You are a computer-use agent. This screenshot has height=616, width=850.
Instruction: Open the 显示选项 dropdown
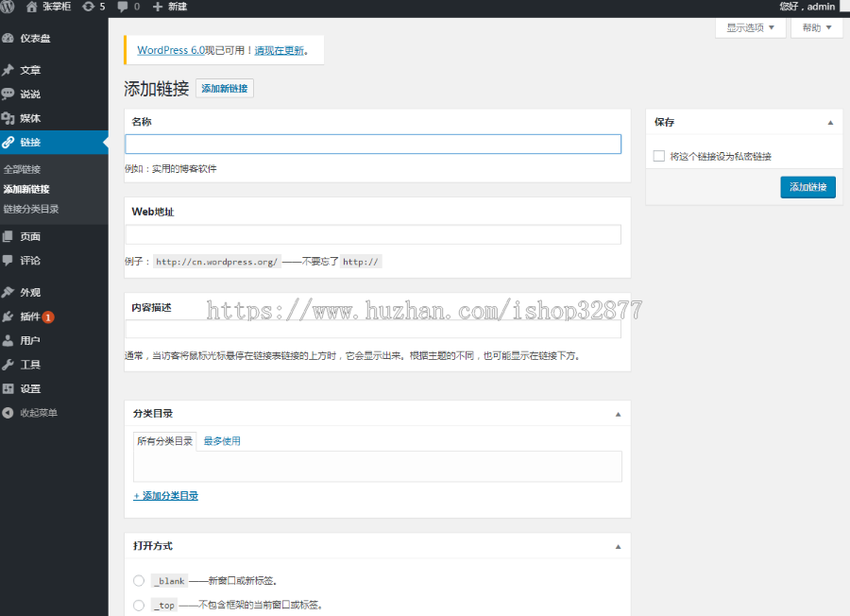751,27
